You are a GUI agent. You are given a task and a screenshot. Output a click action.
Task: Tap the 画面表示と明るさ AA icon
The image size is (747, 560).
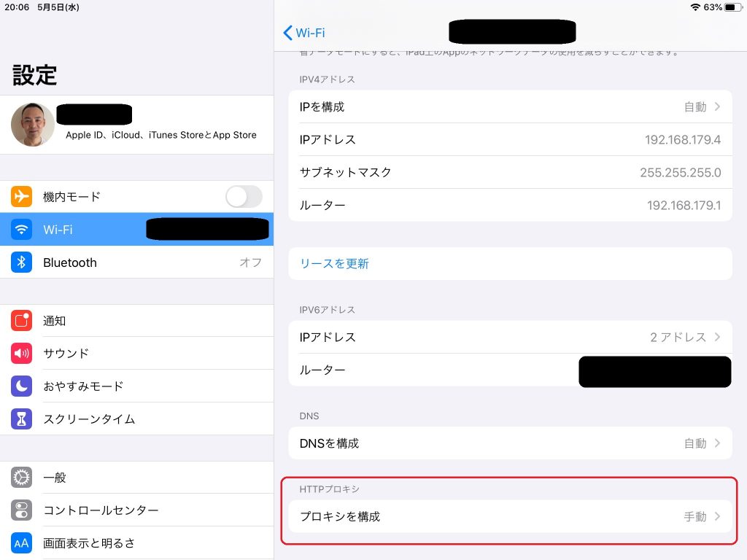pyautogui.click(x=22, y=543)
